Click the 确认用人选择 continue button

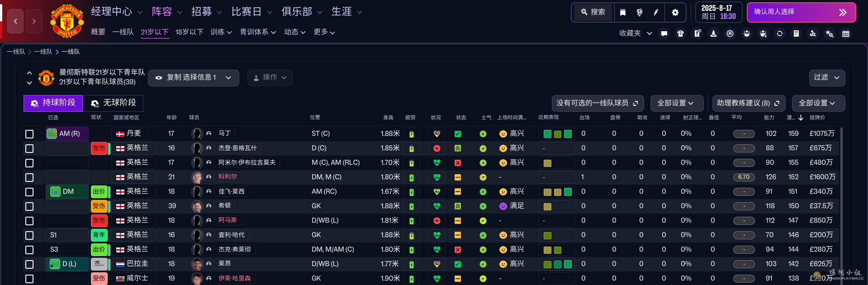coord(801,12)
